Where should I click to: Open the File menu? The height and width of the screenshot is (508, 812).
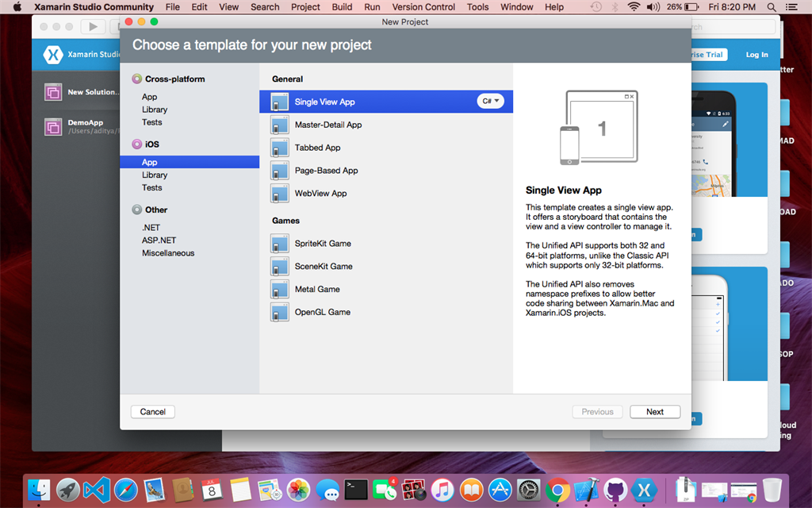172,6
